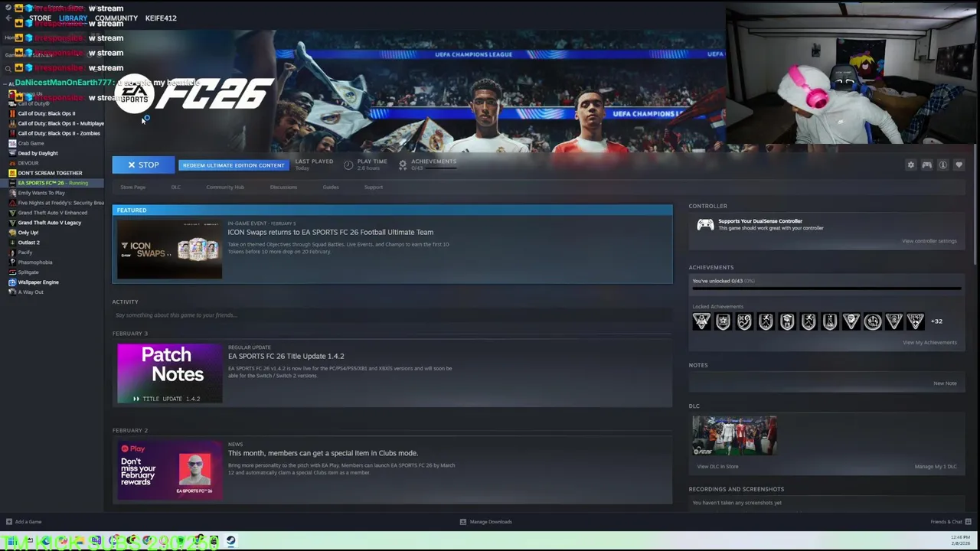980x551 pixels.
Task: Click the DualSense controller icon
Action: coord(705,224)
